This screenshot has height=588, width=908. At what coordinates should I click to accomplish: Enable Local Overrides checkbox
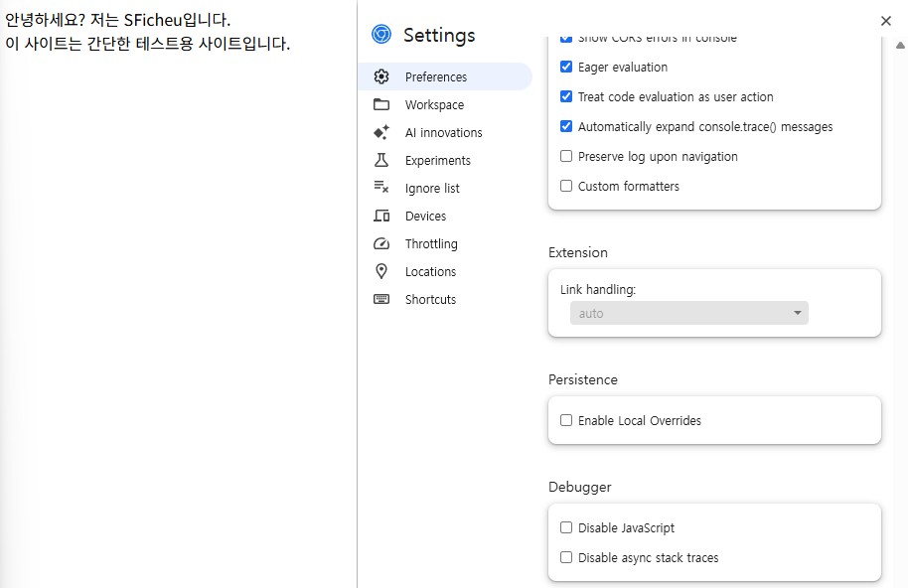(x=566, y=420)
